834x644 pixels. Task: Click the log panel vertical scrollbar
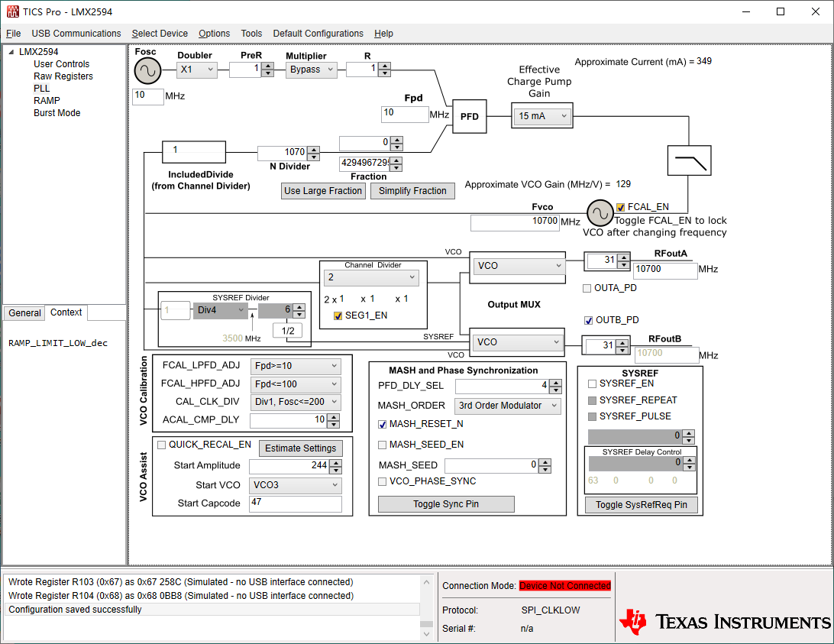pyautogui.click(x=427, y=607)
